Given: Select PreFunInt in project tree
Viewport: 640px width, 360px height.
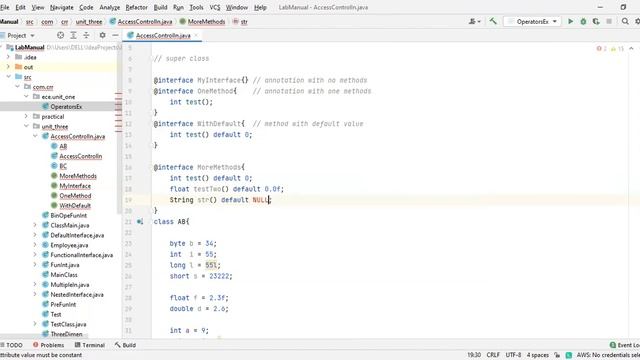Looking at the screenshot, I should click(x=63, y=304).
